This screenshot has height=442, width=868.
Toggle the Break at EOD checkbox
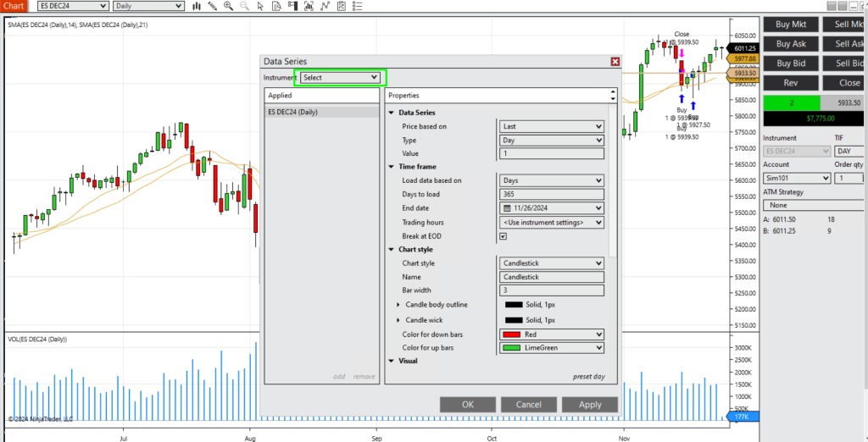tap(503, 236)
